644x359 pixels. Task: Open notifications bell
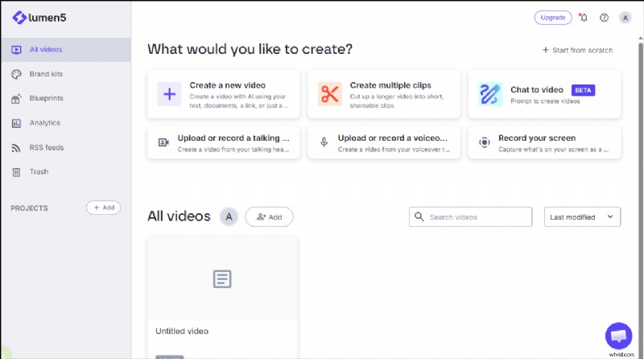click(584, 18)
